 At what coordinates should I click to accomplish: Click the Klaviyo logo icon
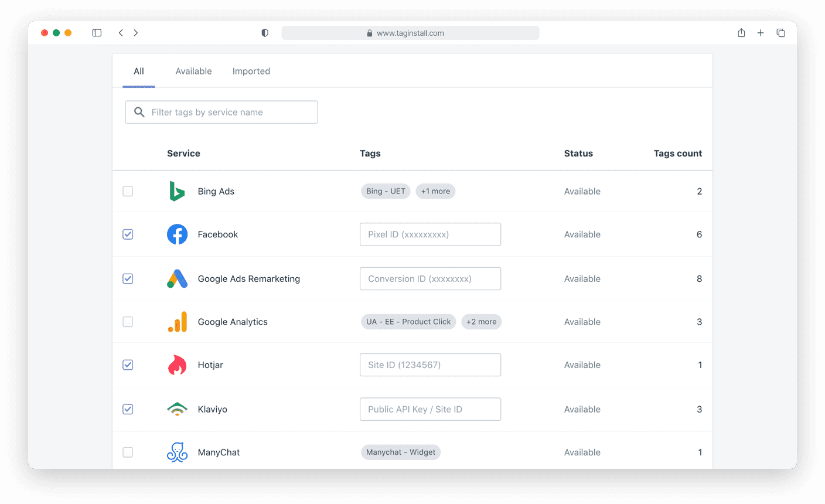177,409
